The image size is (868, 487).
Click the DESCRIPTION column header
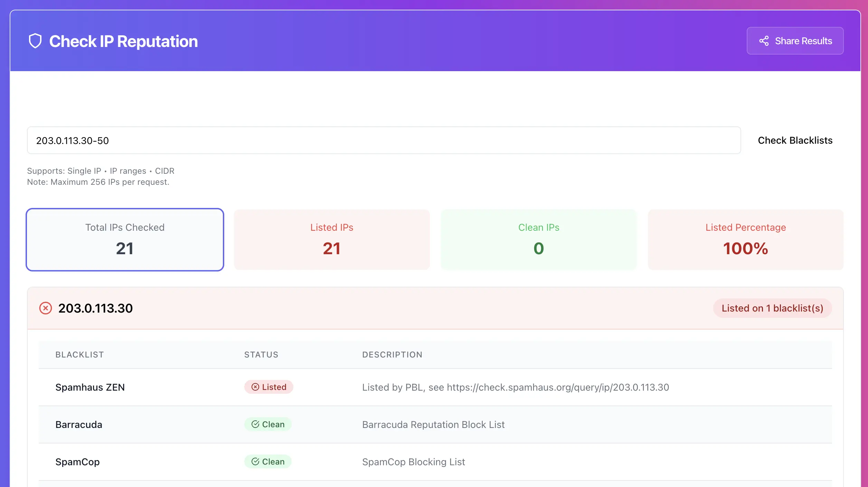[392, 355]
